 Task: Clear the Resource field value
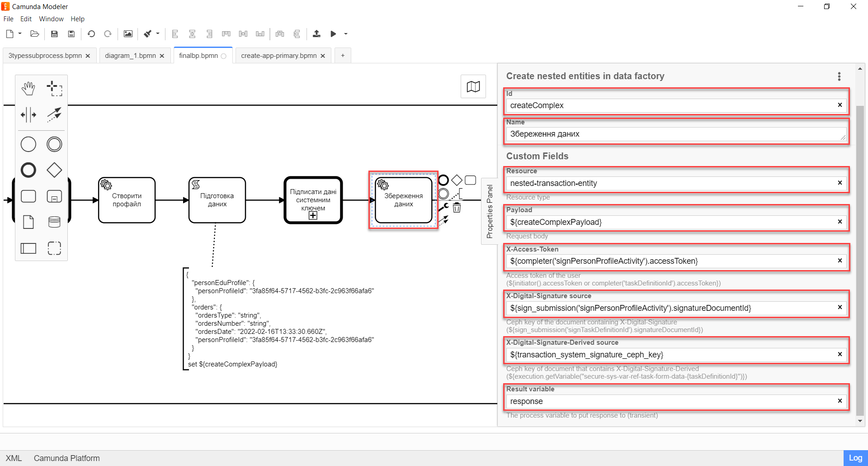coord(840,183)
